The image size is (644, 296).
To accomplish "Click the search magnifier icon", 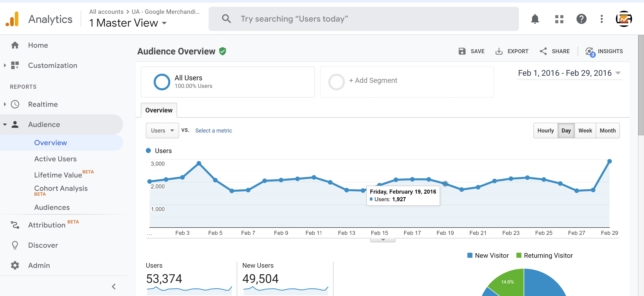I will 226,19.
